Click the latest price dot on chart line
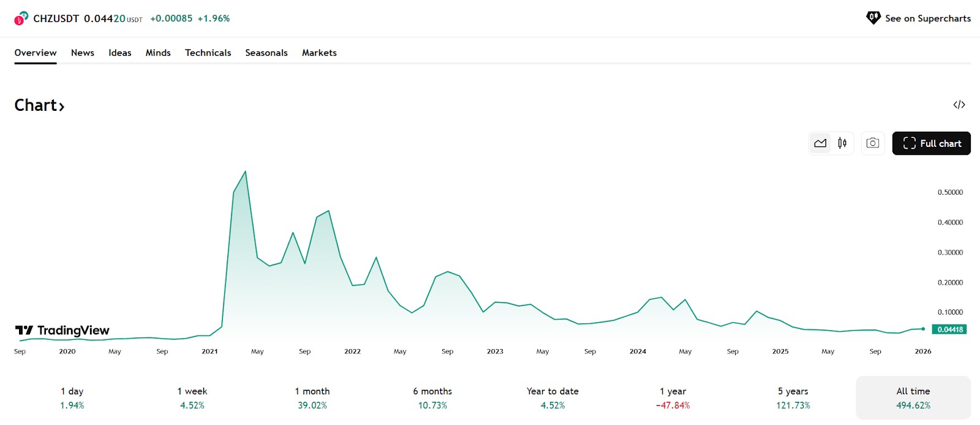The width and height of the screenshot is (980, 425). 923,329
